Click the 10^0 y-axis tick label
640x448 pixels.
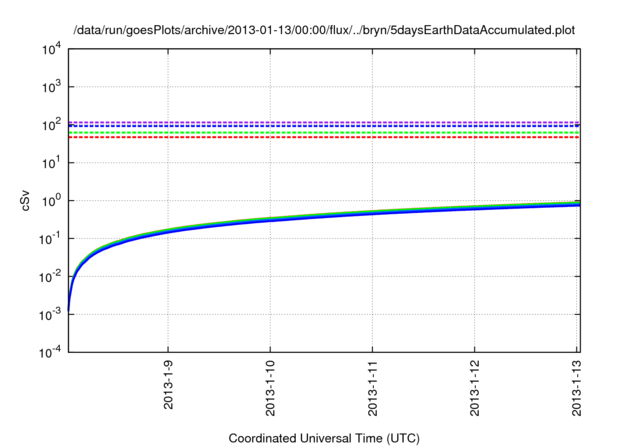(51, 201)
